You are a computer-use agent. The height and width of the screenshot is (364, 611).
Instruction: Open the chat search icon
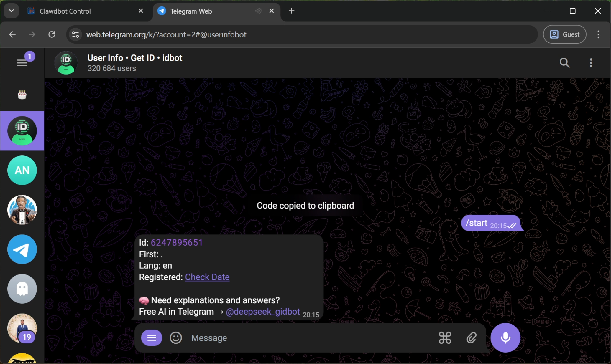(564, 62)
